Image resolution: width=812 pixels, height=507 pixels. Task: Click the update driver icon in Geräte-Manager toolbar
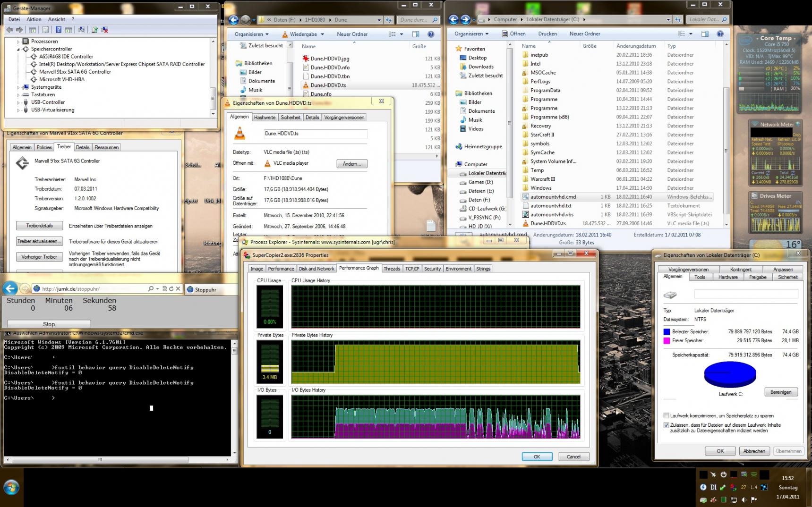(94, 30)
